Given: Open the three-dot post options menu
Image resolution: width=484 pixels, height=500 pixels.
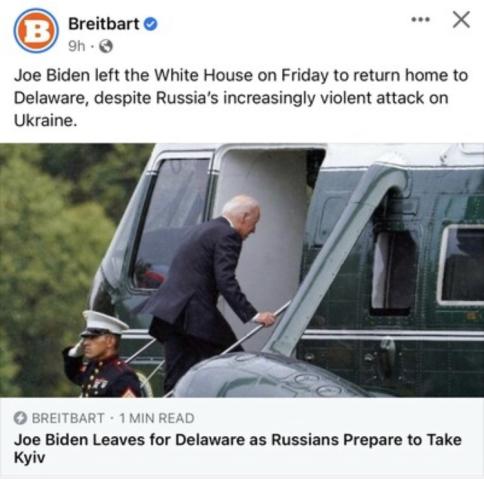Looking at the screenshot, I should tap(420, 20).
